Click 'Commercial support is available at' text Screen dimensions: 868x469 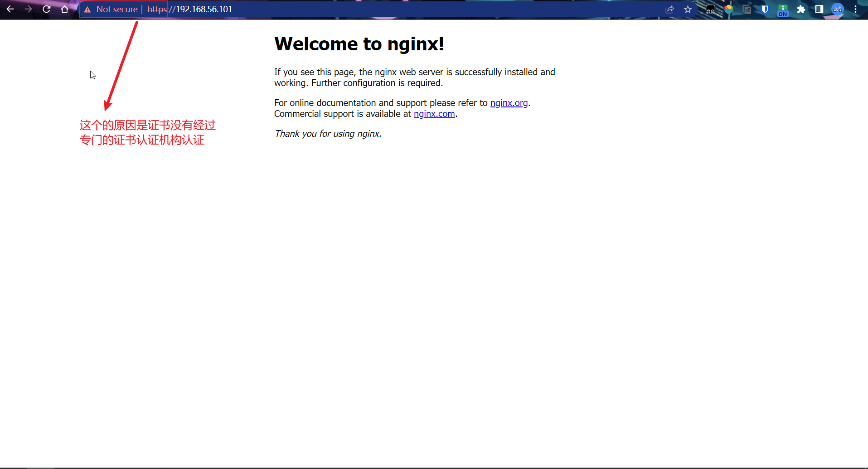pos(343,114)
